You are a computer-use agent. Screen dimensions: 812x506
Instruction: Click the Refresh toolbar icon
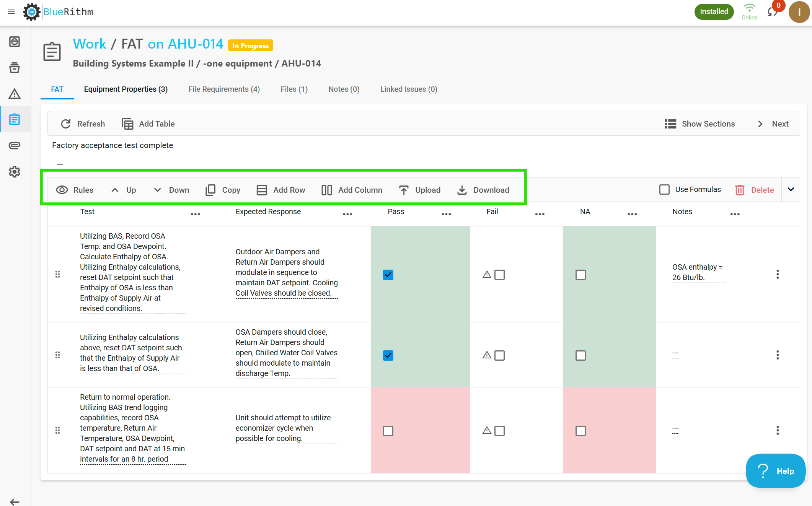(66, 124)
